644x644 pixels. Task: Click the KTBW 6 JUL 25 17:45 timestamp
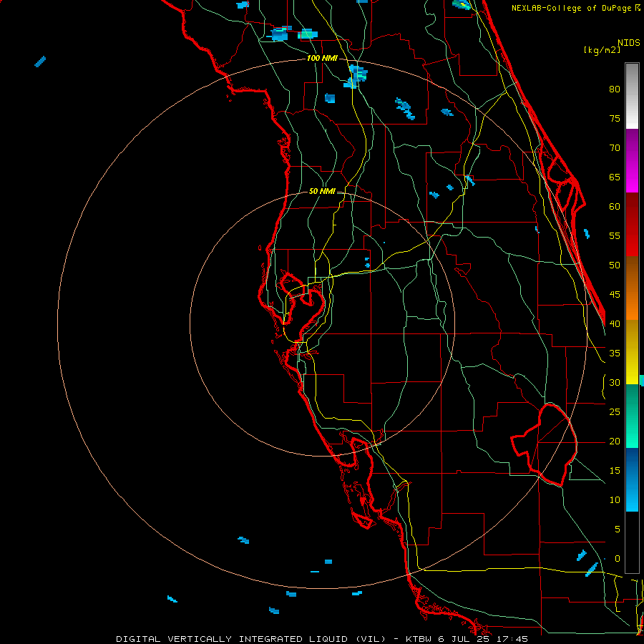tap(467, 639)
